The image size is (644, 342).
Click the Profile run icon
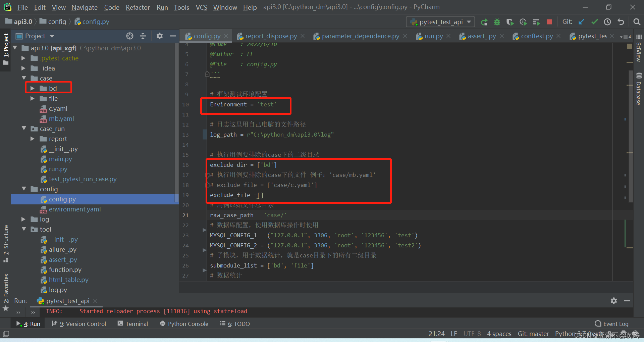pyautogui.click(x=523, y=22)
